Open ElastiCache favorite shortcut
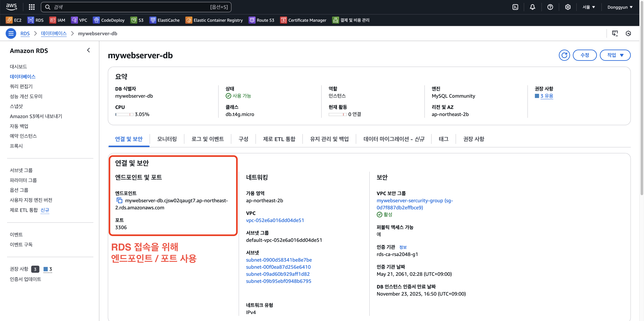 pos(165,20)
